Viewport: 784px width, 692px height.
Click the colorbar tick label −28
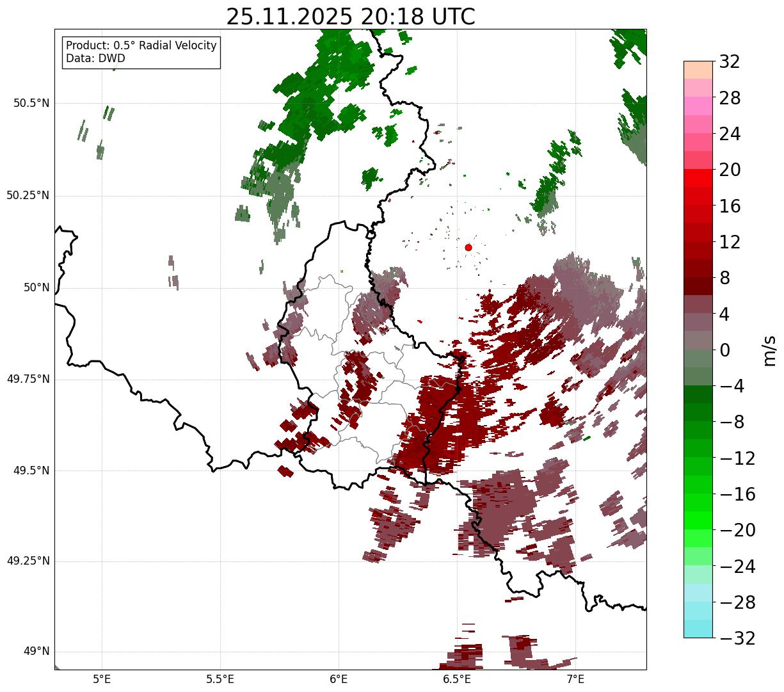click(x=737, y=602)
